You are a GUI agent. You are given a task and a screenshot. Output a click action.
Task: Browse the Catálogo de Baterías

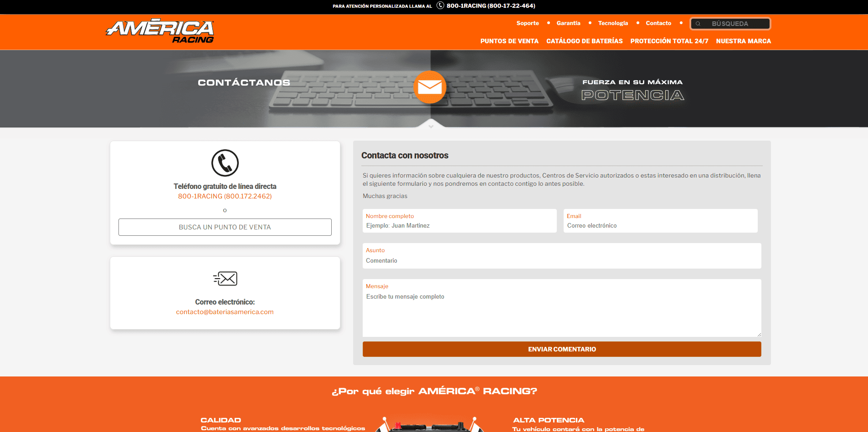point(585,41)
